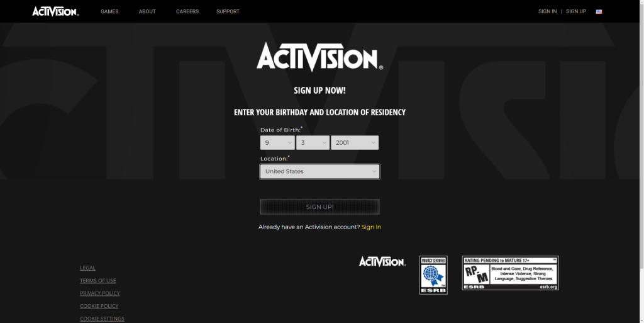The width and height of the screenshot is (644, 323).
Task: Click Sign Up in the top bar
Action: [576, 11]
